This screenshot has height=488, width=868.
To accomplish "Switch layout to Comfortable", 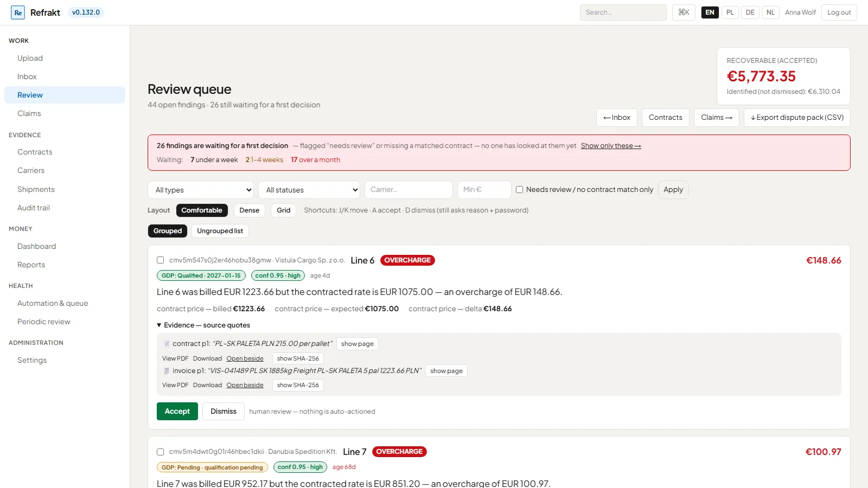I will point(202,210).
